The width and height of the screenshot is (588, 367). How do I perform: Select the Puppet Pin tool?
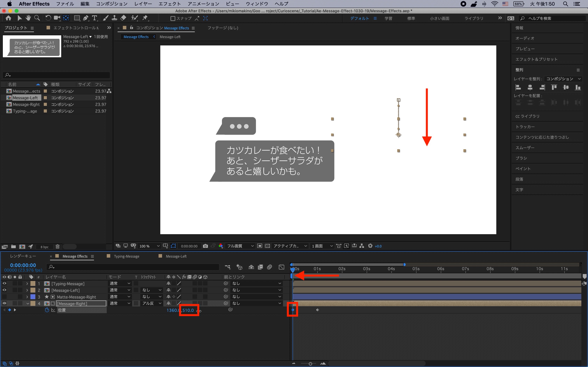[145, 18]
